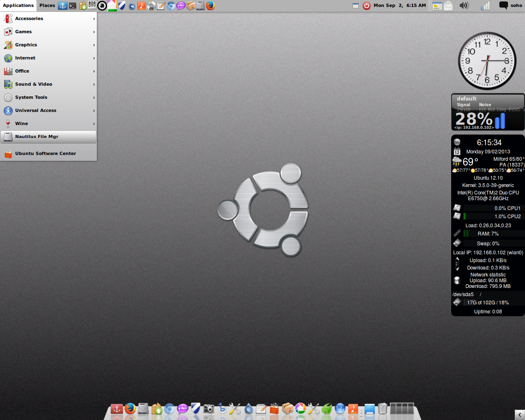Open the blue shield icon in the dock

(x=196, y=409)
